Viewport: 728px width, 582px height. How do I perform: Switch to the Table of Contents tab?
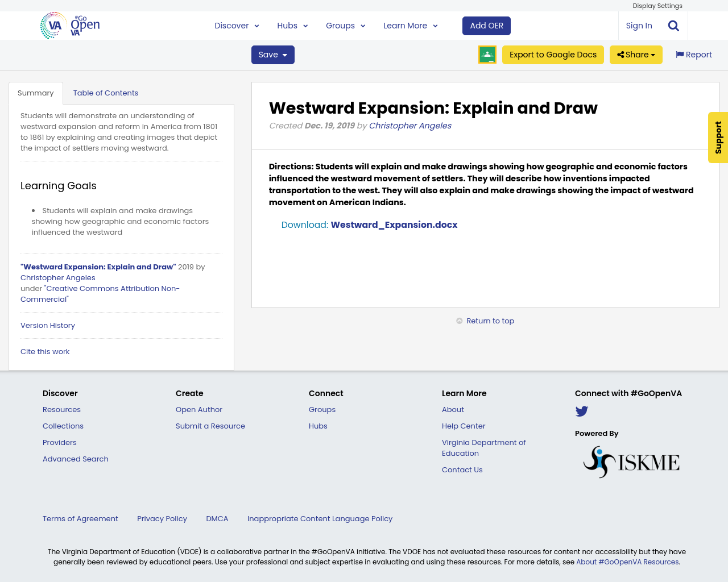click(x=106, y=92)
